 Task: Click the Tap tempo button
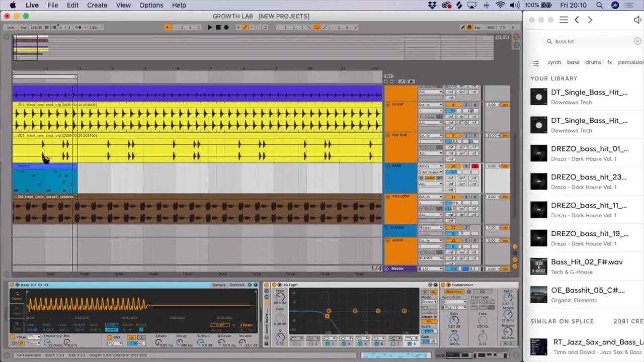tap(23, 27)
